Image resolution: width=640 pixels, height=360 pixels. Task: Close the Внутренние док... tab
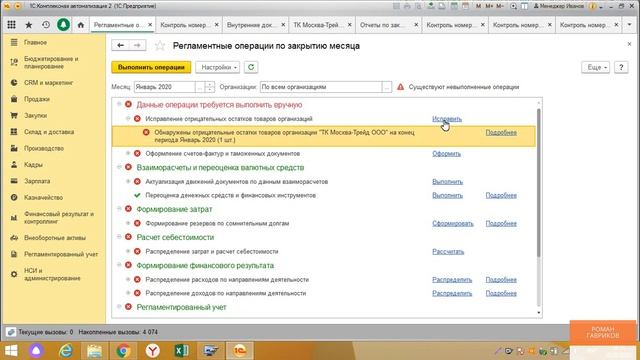click(x=283, y=25)
